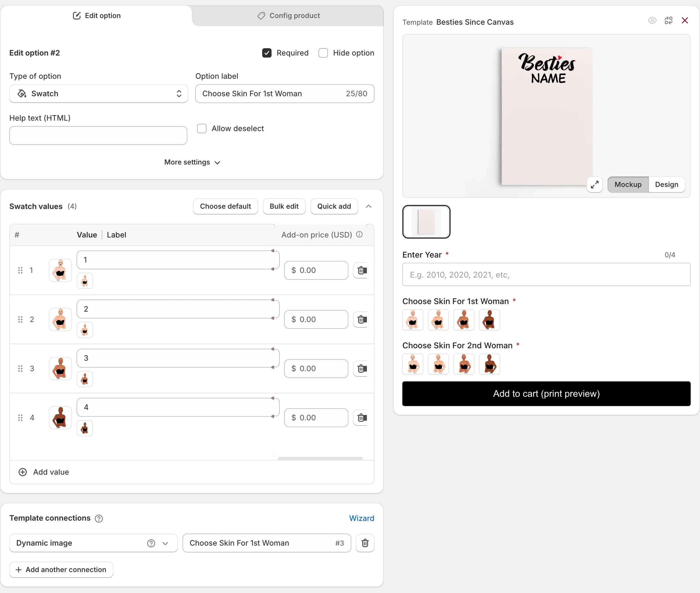Add to cart (print preview)

pyautogui.click(x=546, y=394)
